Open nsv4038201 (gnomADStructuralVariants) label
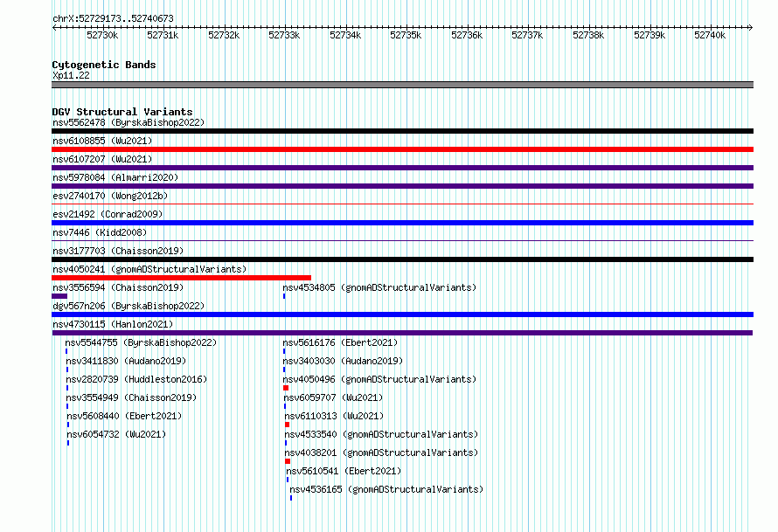The image size is (778, 532). pyautogui.click(x=381, y=453)
